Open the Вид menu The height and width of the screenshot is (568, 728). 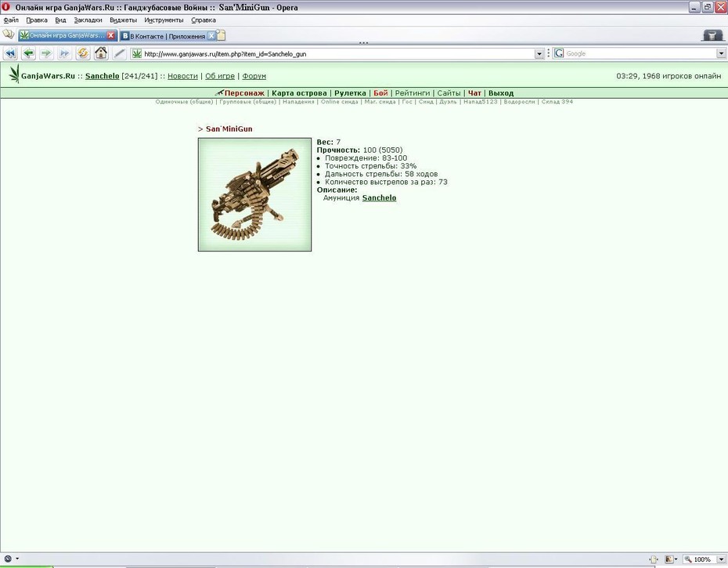[60, 20]
